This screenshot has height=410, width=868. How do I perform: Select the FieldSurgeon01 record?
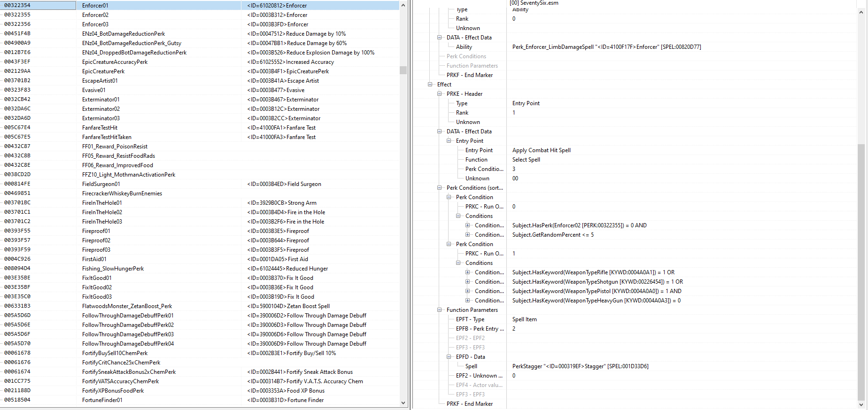200,184
